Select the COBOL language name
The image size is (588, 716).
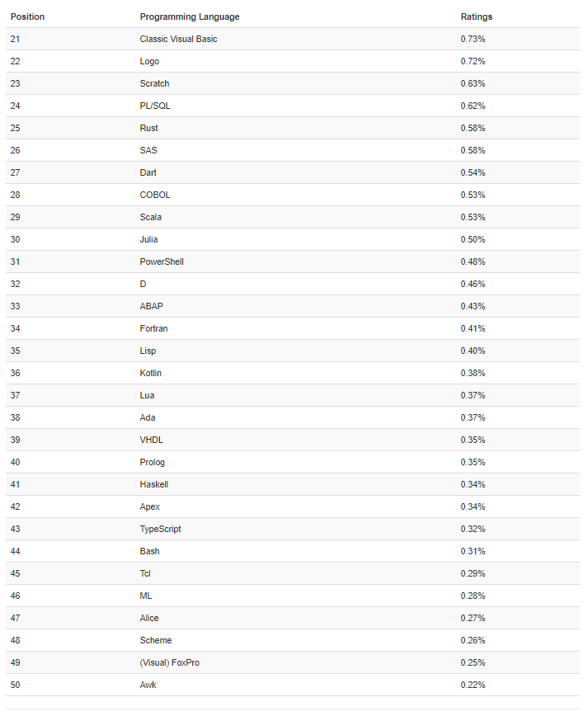point(155,195)
